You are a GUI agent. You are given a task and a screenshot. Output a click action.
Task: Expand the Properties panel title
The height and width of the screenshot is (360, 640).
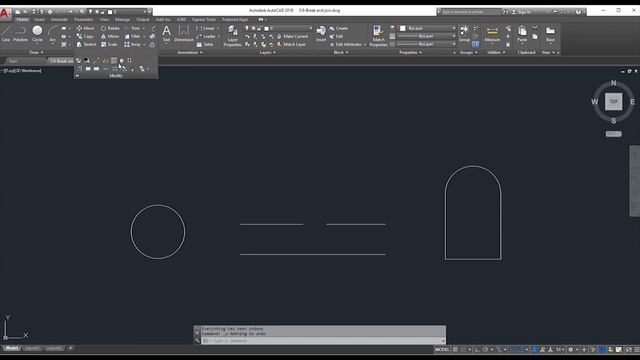tap(410, 53)
